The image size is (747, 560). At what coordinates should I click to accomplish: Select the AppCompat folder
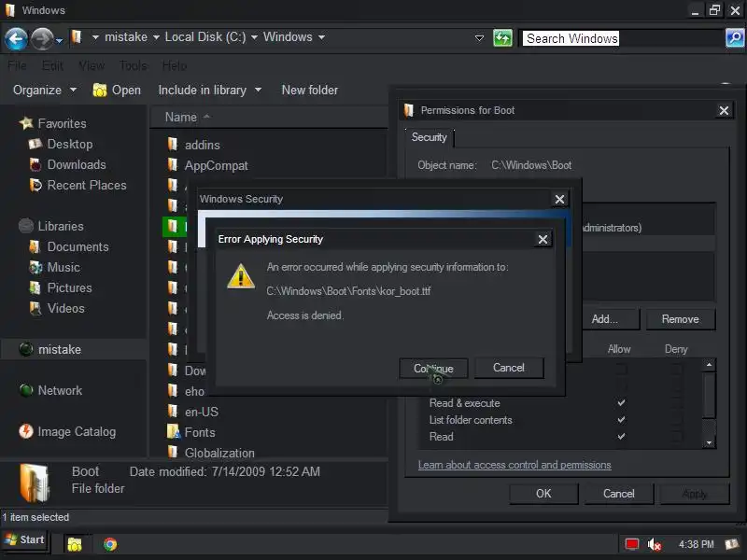pos(217,165)
